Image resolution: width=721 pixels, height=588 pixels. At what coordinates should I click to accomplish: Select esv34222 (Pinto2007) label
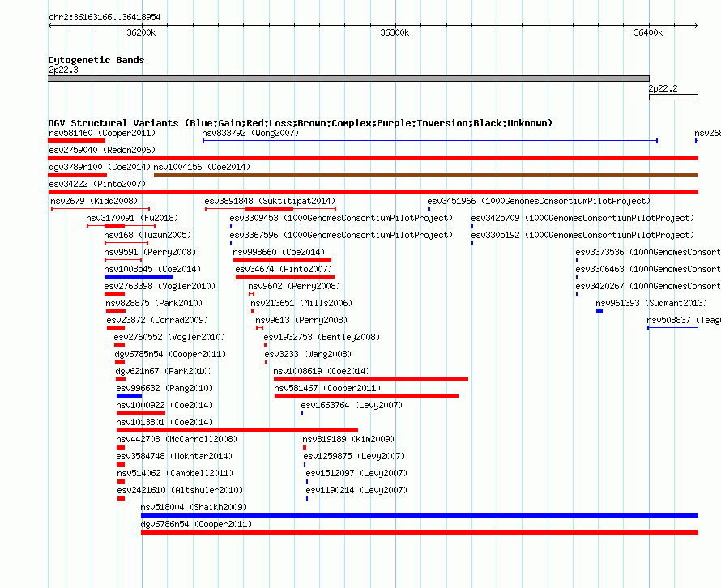(97, 185)
